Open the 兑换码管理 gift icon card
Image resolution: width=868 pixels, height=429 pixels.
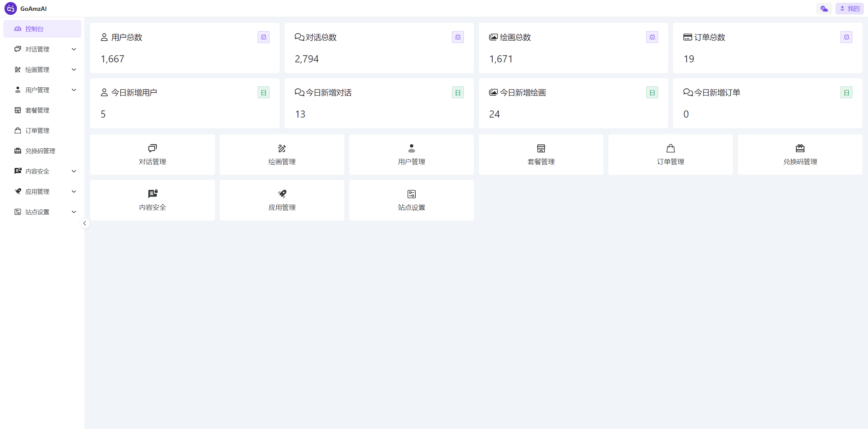(800, 148)
